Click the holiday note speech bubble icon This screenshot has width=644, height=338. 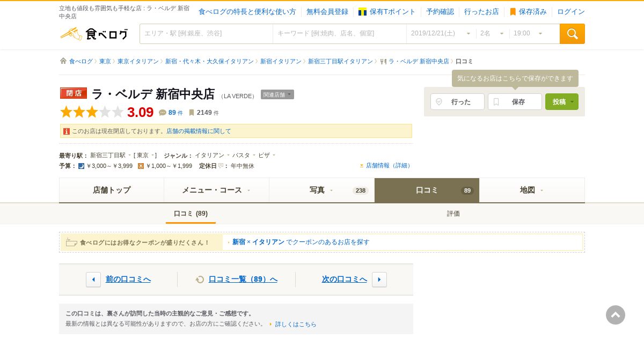221,166
